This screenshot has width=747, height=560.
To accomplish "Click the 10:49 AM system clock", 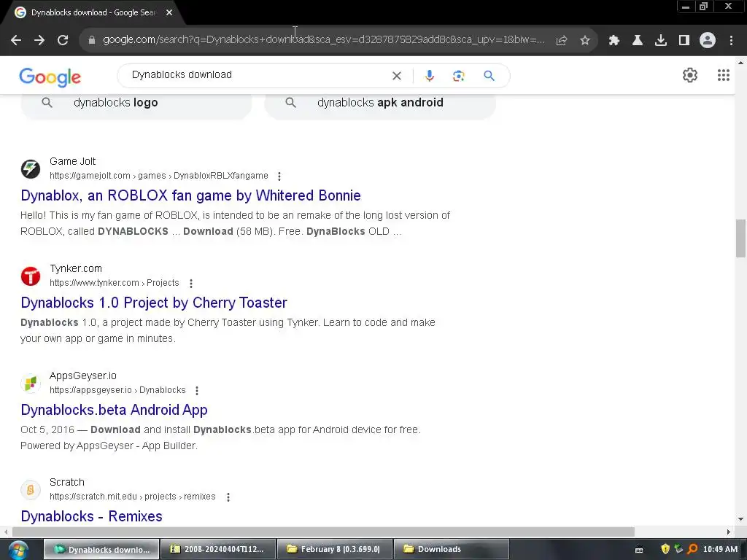I will [720, 550].
